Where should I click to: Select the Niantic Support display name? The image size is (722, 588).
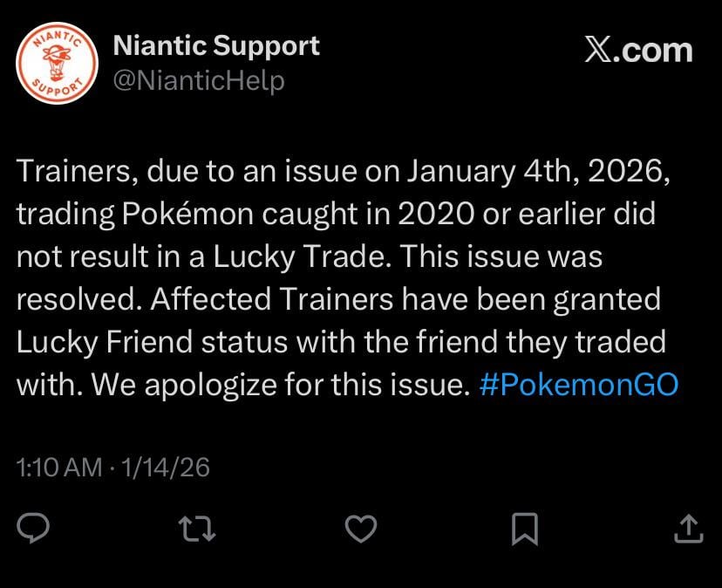click(216, 45)
